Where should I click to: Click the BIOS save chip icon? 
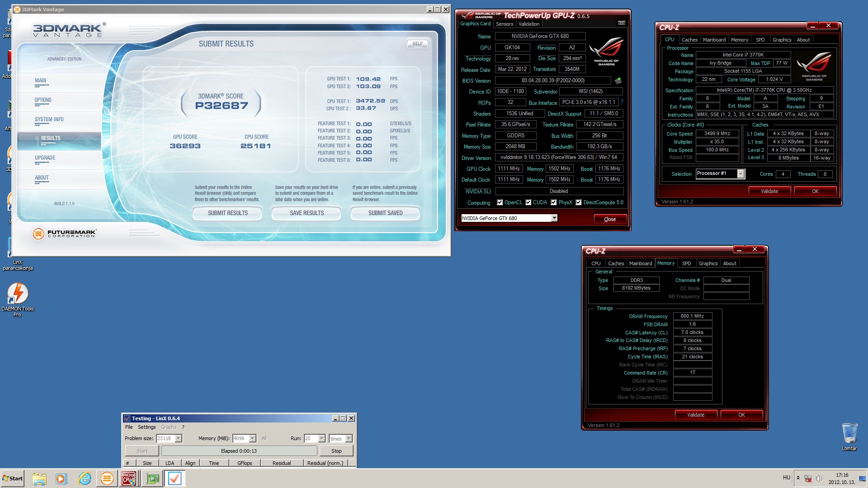(618, 81)
